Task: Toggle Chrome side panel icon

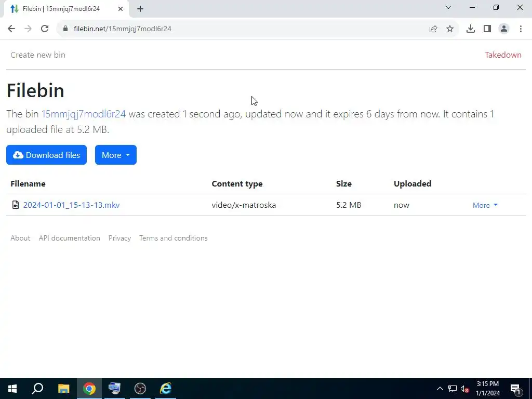Action: (x=487, y=29)
